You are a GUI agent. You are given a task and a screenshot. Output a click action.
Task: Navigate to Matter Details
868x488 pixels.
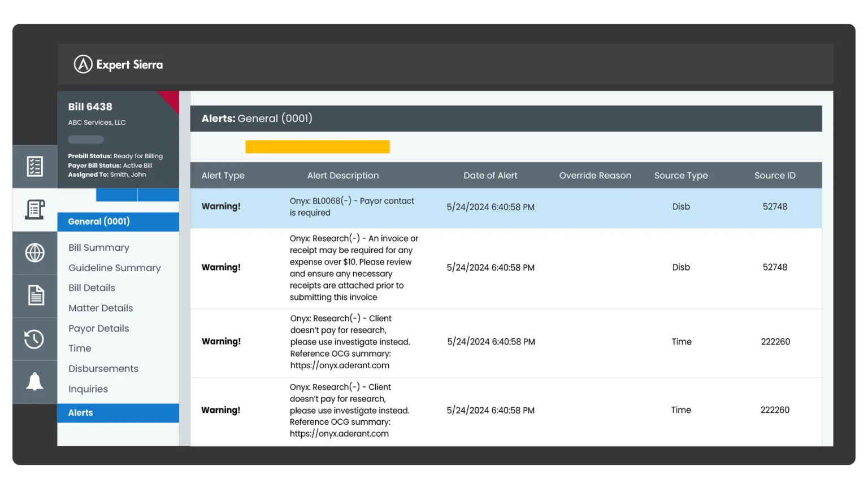point(101,308)
